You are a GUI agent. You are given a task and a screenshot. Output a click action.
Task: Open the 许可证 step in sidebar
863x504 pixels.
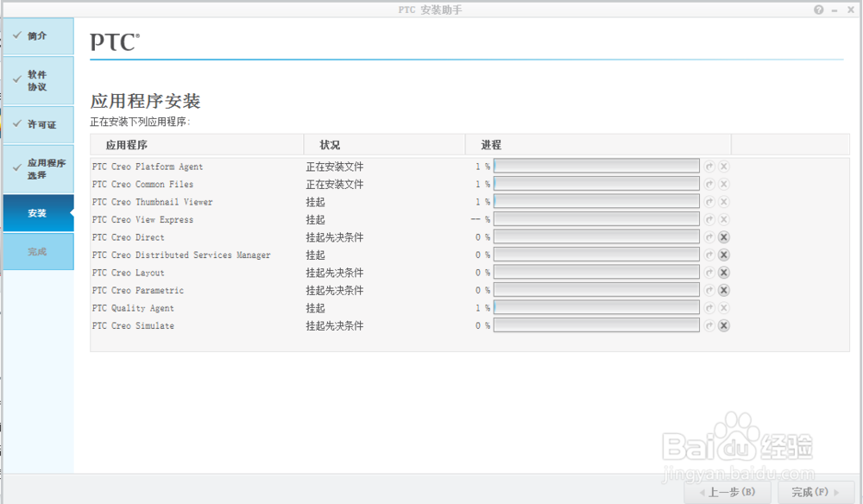38,124
